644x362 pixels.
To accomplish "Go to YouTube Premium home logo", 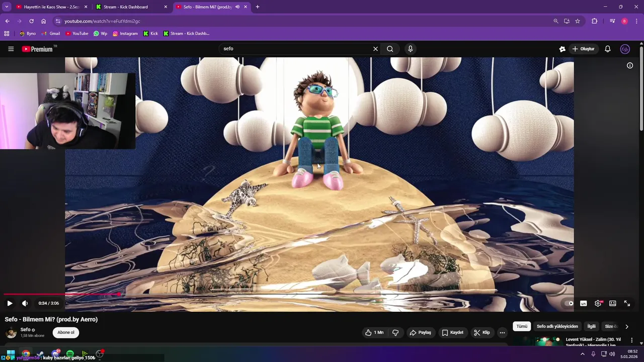I will pos(37,49).
